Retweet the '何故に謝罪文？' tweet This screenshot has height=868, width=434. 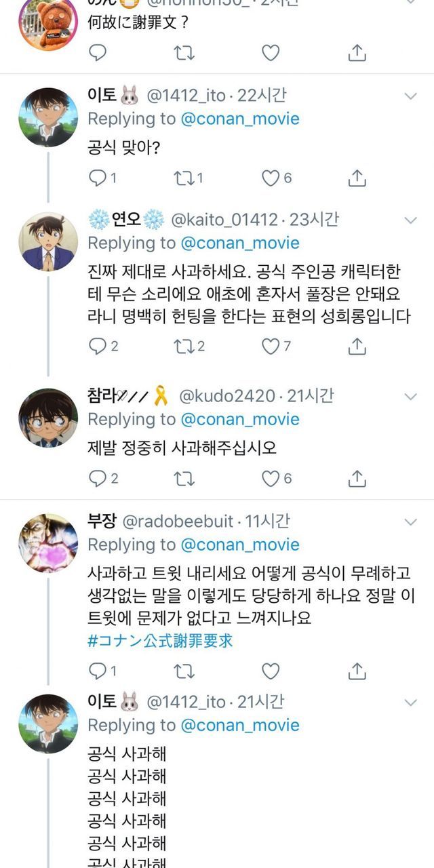point(184,53)
